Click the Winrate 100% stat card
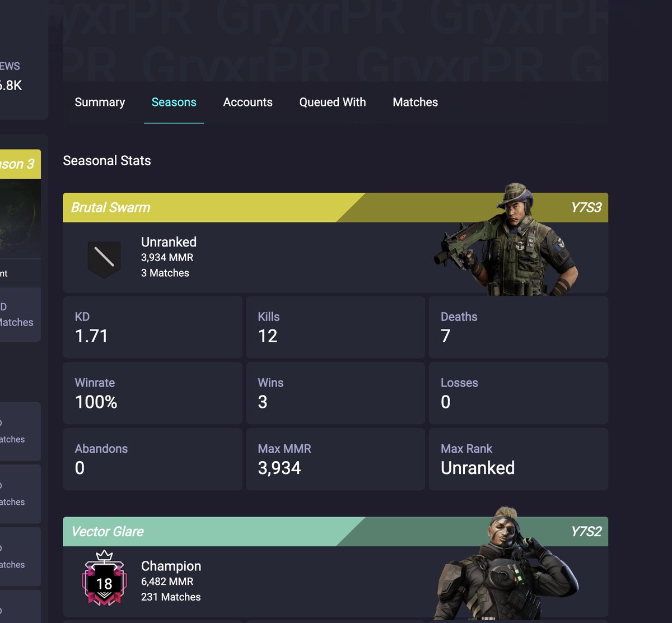The image size is (672, 623). 152,393
